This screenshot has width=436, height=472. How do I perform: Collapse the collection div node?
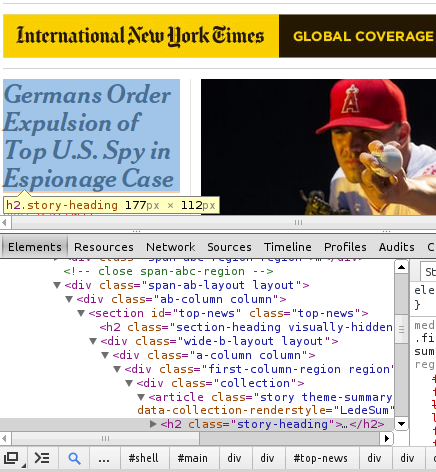(x=129, y=383)
